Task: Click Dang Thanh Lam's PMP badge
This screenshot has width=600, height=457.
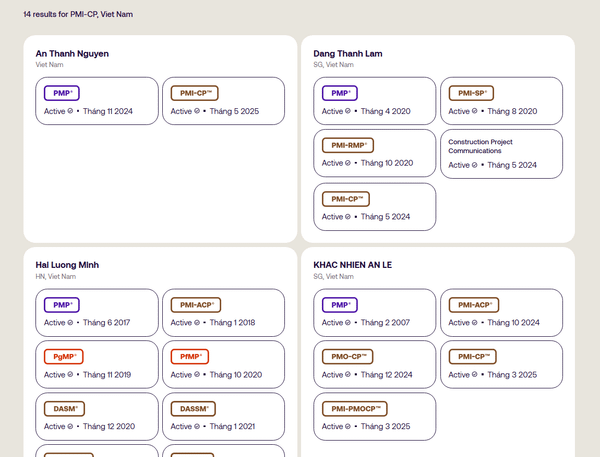Action: pos(339,93)
